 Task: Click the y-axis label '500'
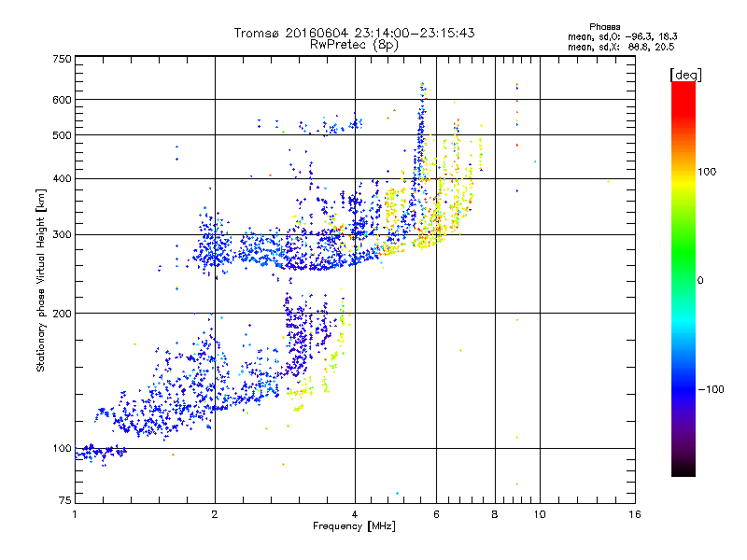[x=62, y=135]
